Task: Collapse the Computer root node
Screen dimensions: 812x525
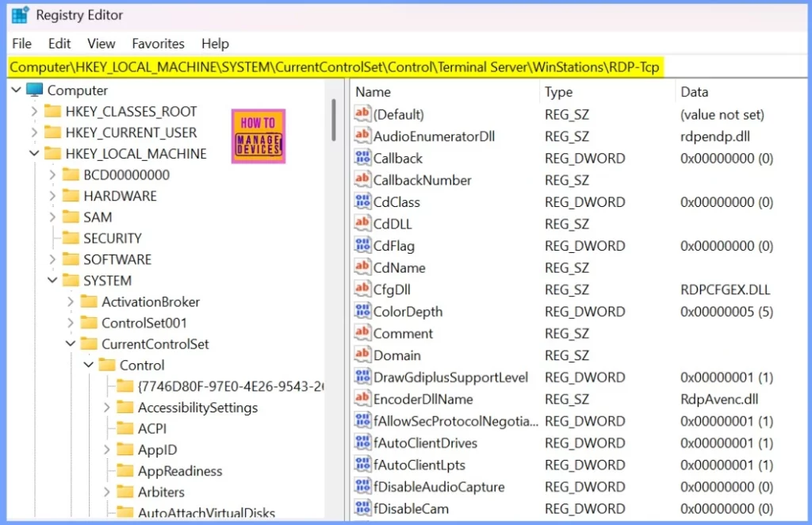Action: [17, 90]
